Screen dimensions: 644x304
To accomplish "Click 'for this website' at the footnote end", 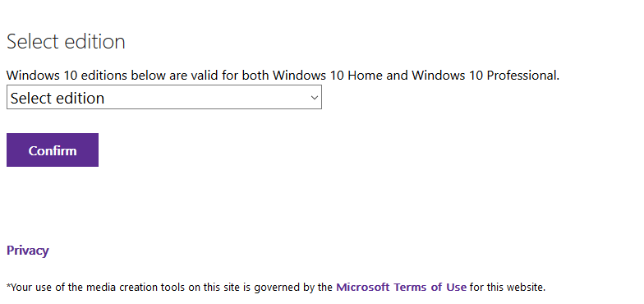I will click(508, 287).
